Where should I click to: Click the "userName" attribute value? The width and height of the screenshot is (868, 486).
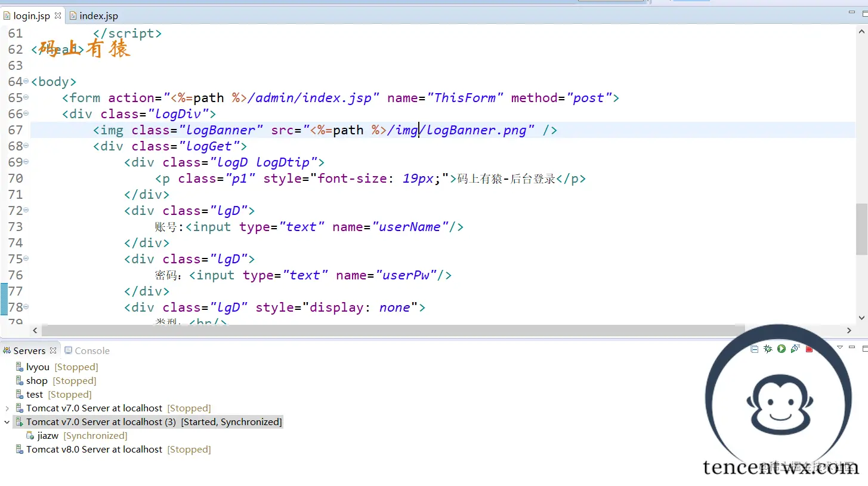pyautogui.click(x=410, y=226)
